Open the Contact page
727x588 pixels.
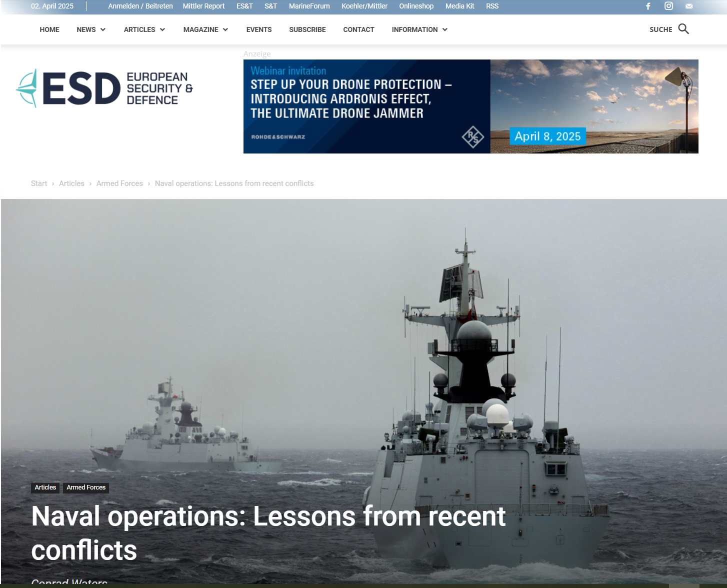(x=358, y=29)
